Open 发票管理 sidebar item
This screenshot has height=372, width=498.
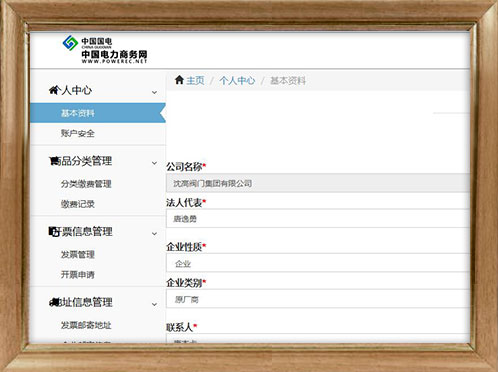click(78, 254)
